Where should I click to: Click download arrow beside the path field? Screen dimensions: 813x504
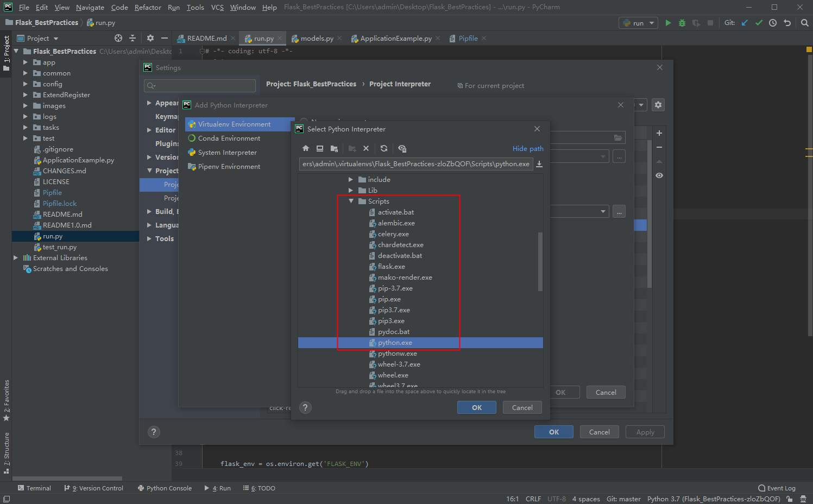coord(539,164)
